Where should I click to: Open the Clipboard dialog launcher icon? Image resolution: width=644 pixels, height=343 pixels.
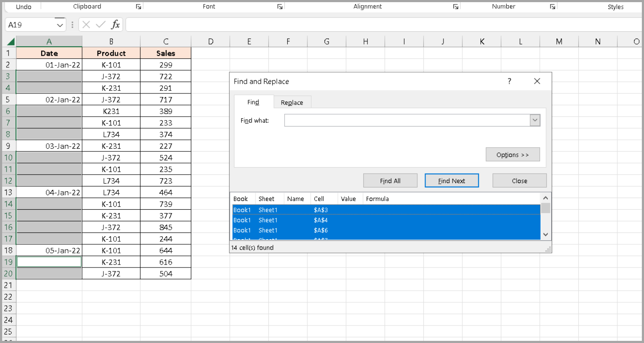pos(138,6)
